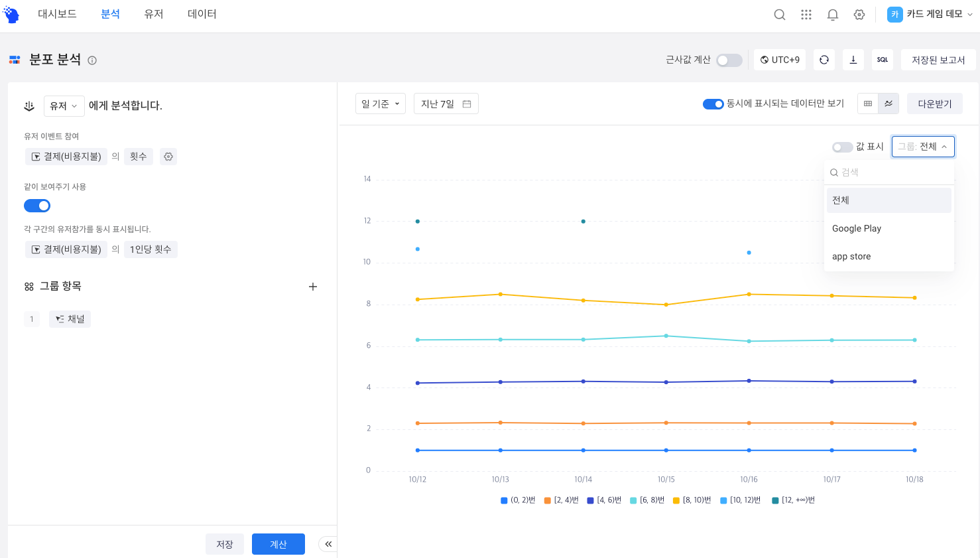Click the SQL view icon
The height and width of the screenshot is (558, 980).
click(x=883, y=60)
